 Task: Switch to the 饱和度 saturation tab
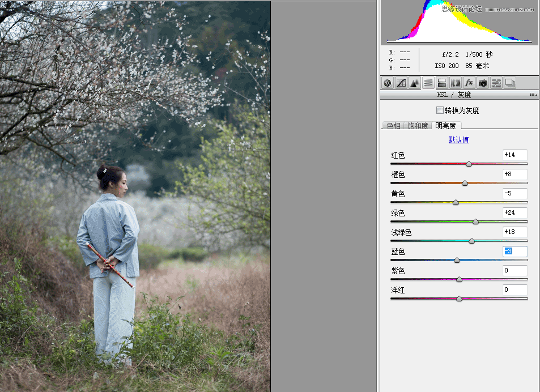(x=418, y=125)
